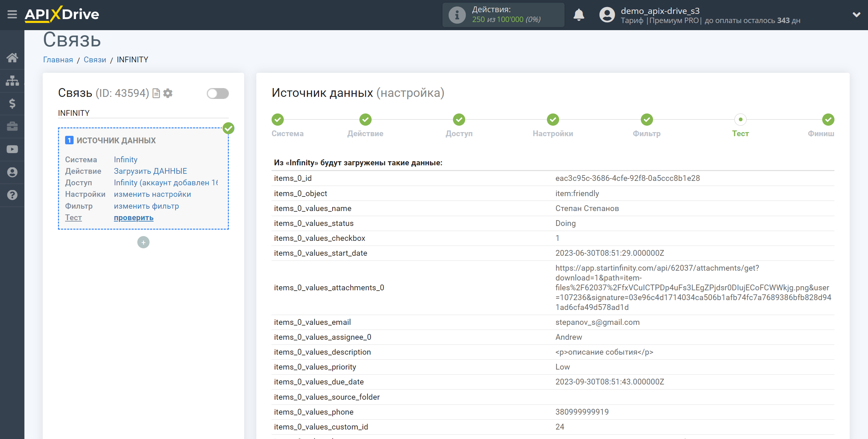Add a new block with plus button
Screen dimensions: 868x439
tap(143, 242)
